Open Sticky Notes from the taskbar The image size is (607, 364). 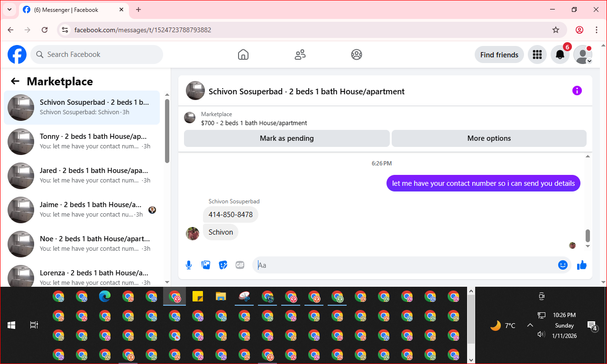(198, 297)
